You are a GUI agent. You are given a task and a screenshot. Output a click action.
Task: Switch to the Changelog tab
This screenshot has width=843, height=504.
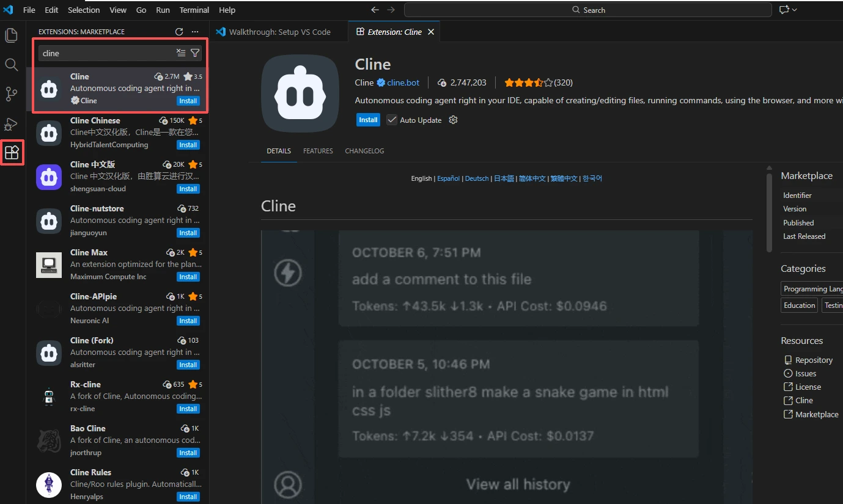pyautogui.click(x=364, y=151)
